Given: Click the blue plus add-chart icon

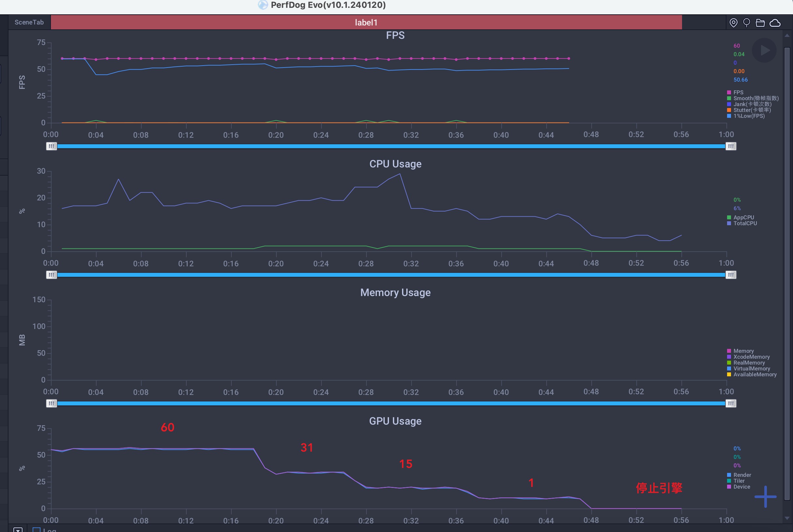Looking at the screenshot, I should coord(765,496).
